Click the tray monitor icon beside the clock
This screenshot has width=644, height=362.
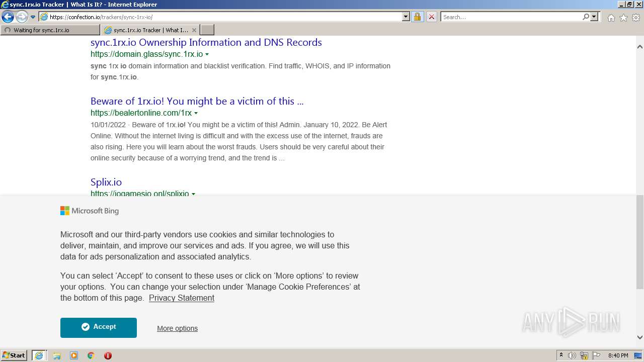point(638,355)
